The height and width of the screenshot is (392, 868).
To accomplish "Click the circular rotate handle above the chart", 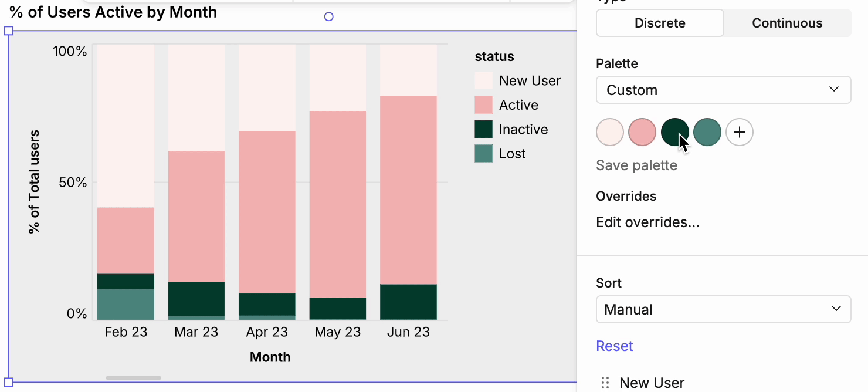I will (x=329, y=16).
